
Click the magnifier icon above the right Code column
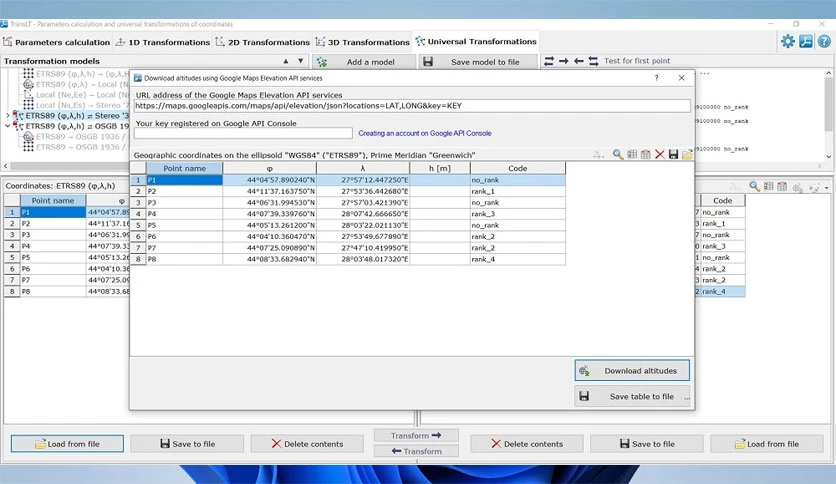[x=754, y=186]
